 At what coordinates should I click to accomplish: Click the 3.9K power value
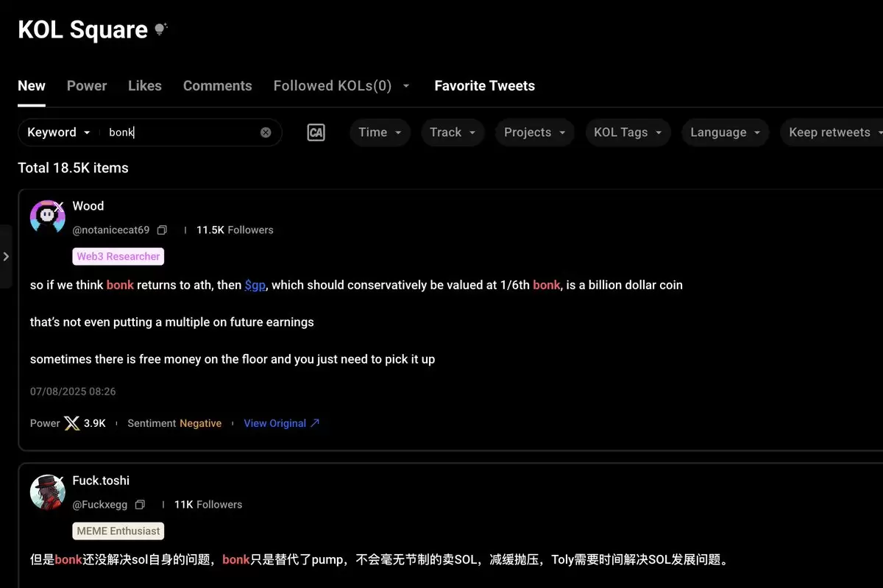click(95, 423)
